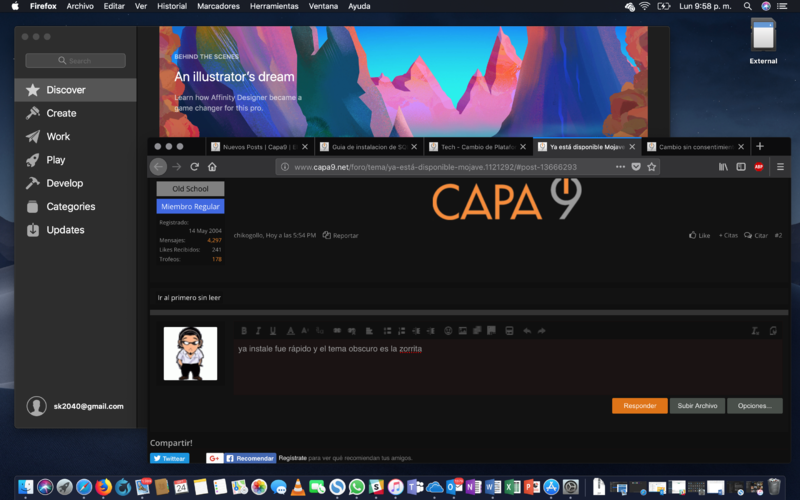Open text color picker in the editor toolbar
This screenshot has height=500, width=800.
point(290,331)
